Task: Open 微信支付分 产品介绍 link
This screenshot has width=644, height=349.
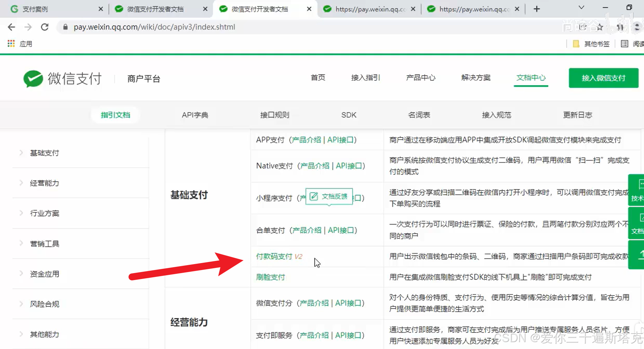Action: 314,303
